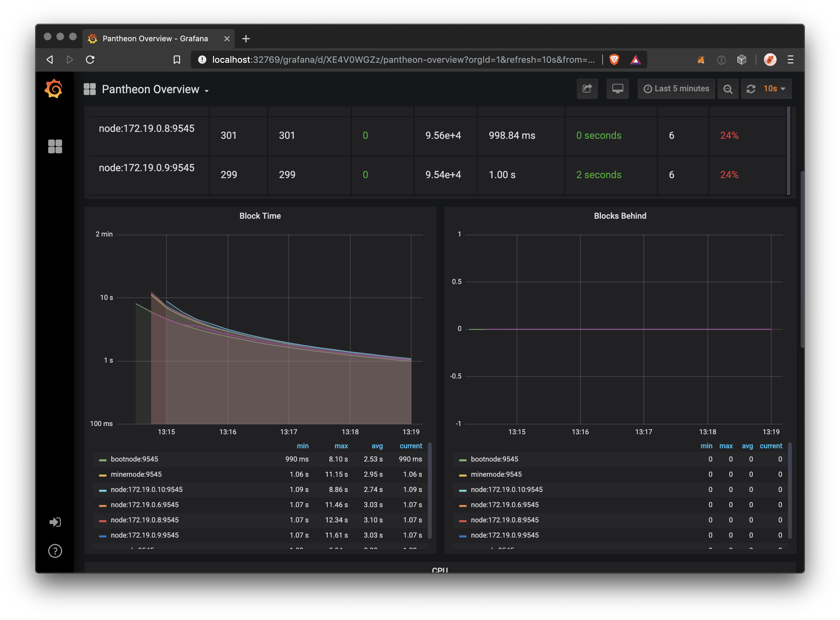Viewport: 840px width, 620px height.
Task: Open a new browser tab
Action: 246,39
